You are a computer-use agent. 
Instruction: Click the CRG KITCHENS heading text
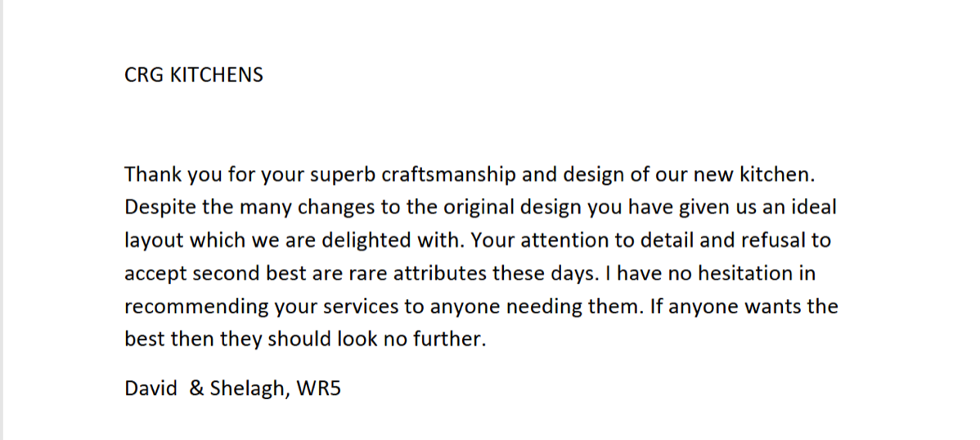194,75
